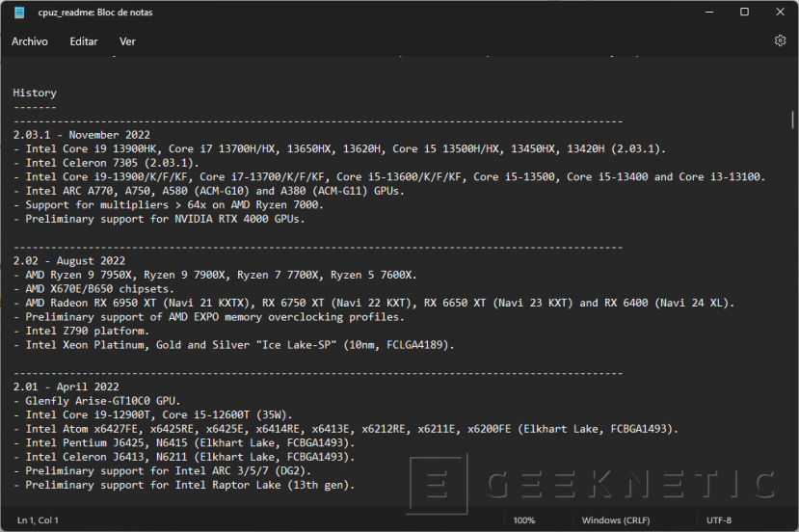The height and width of the screenshot is (532, 799).
Task: Click the AMD Ryzen 9 7950X line
Action: tap(215, 276)
